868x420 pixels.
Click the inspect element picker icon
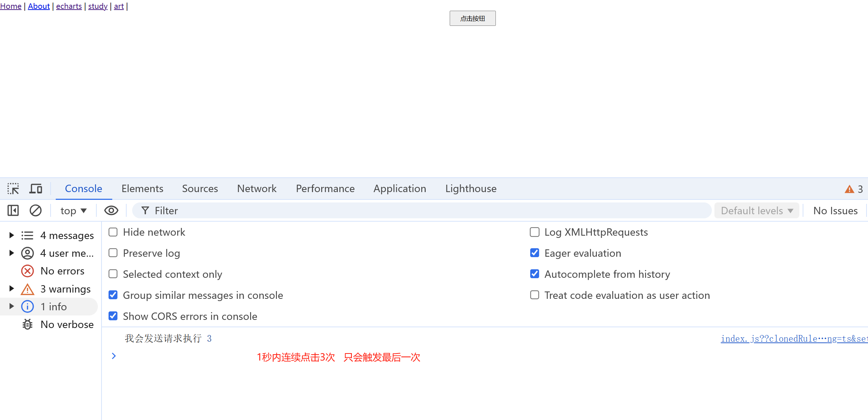click(x=13, y=189)
